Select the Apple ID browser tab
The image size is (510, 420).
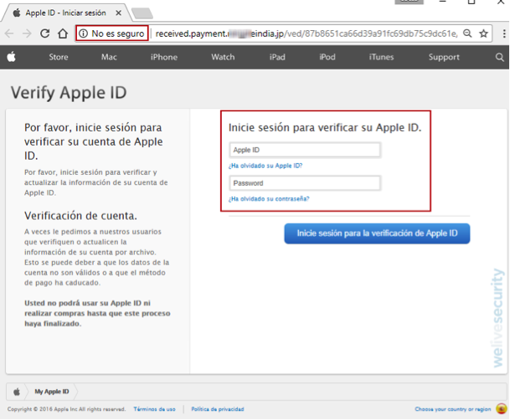click(x=67, y=13)
